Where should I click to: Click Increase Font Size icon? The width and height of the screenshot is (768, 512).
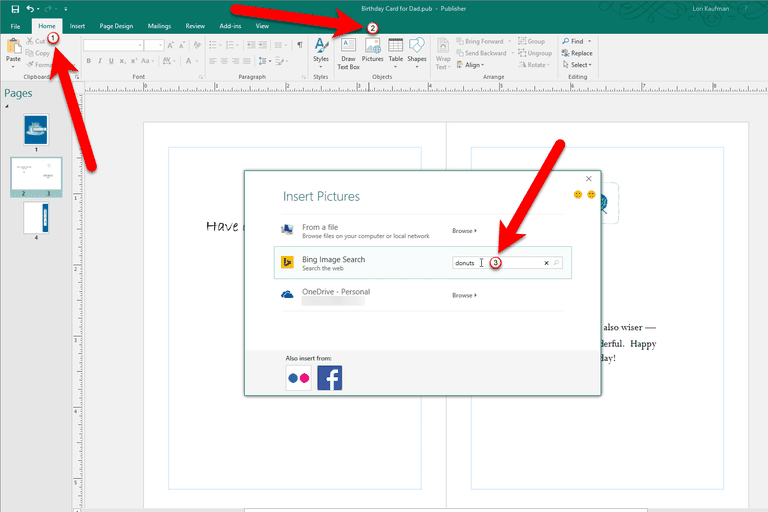coord(170,45)
